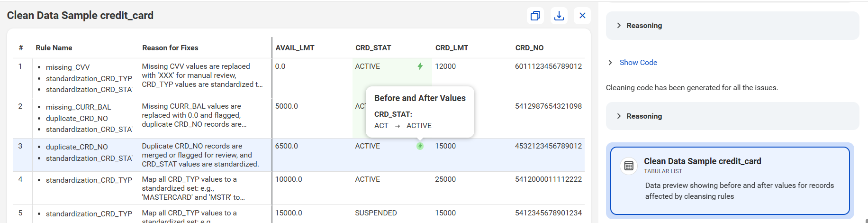Click the ACT → ACTIVE tooltip value
The image size is (868, 223).
coord(403,126)
